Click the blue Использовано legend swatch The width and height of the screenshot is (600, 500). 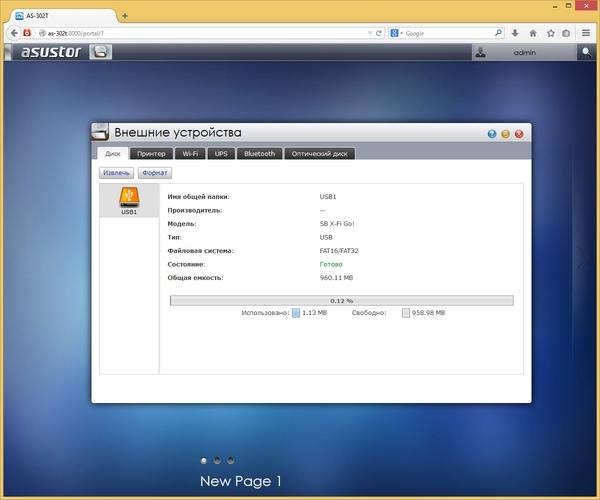point(296,313)
